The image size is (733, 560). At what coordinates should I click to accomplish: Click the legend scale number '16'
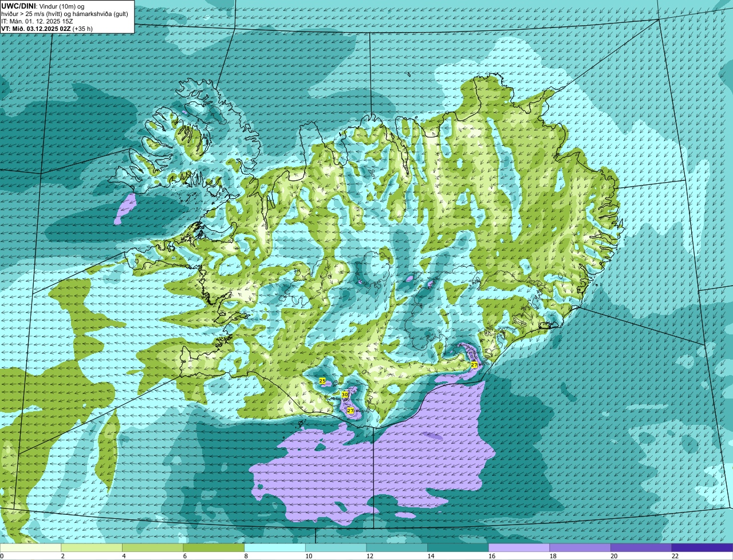click(492, 556)
